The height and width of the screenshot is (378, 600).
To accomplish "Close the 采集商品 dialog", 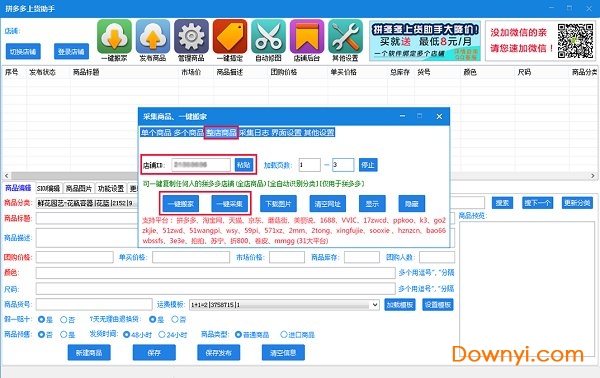I will (x=439, y=116).
